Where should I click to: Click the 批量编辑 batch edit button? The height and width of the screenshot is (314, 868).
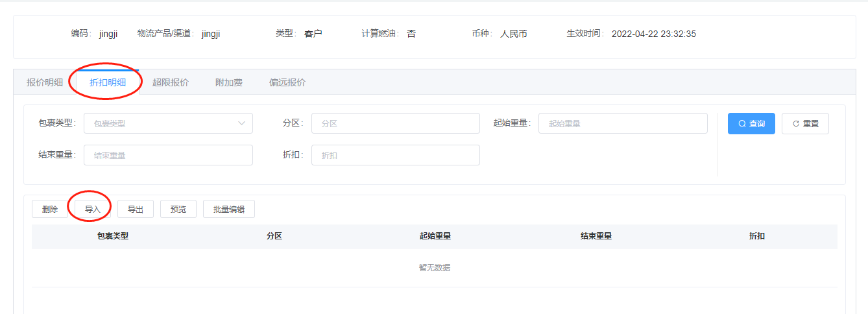pyautogui.click(x=229, y=209)
